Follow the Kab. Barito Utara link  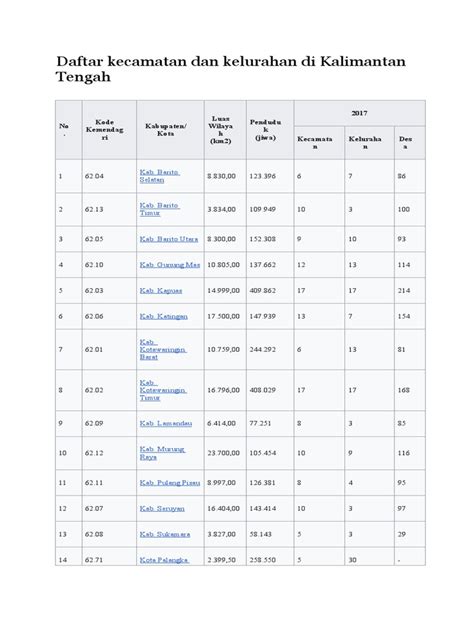click(x=169, y=239)
